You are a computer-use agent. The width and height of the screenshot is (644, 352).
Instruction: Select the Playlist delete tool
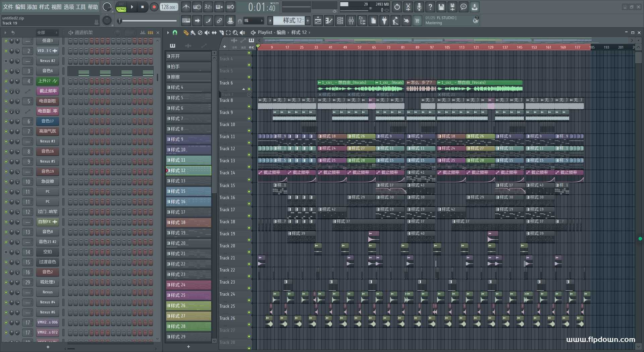200,33
